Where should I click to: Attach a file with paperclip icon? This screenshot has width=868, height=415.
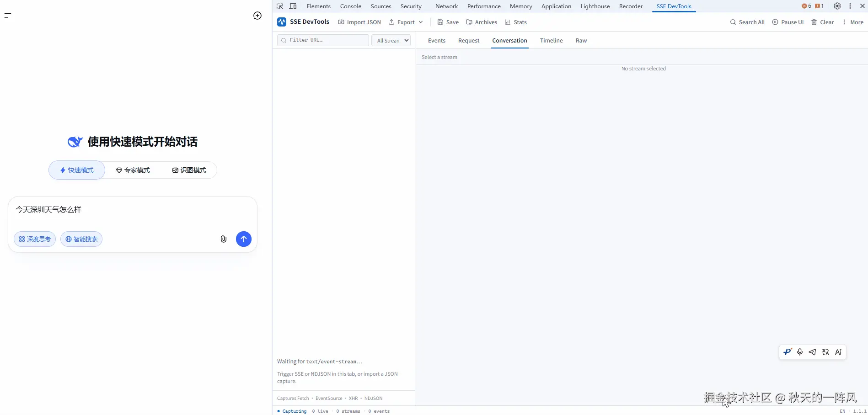[223, 239]
